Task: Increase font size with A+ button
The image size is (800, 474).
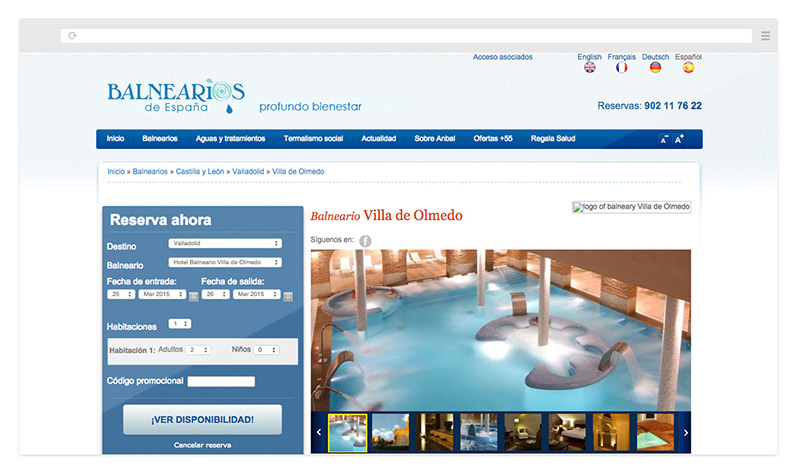Action: tap(679, 139)
